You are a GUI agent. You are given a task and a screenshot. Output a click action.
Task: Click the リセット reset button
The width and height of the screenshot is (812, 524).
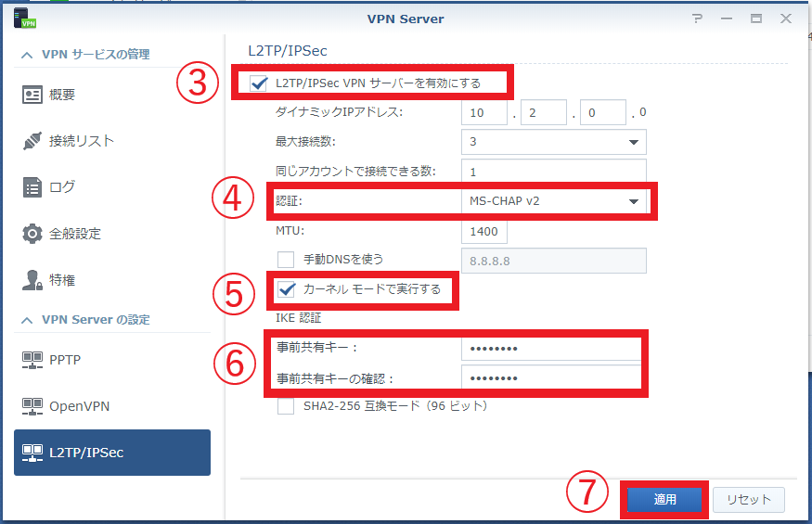[x=749, y=500]
